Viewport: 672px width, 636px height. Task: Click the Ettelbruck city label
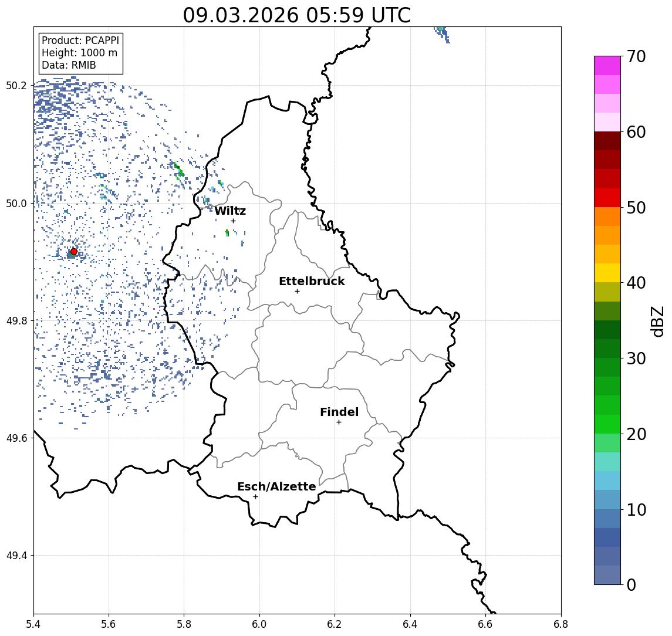[x=312, y=281]
